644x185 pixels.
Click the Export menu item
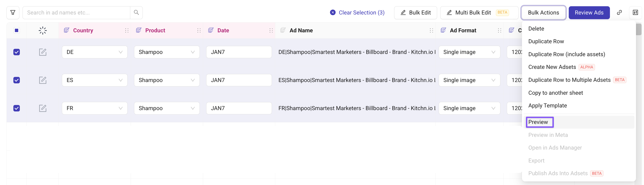[x=579, y=161]
